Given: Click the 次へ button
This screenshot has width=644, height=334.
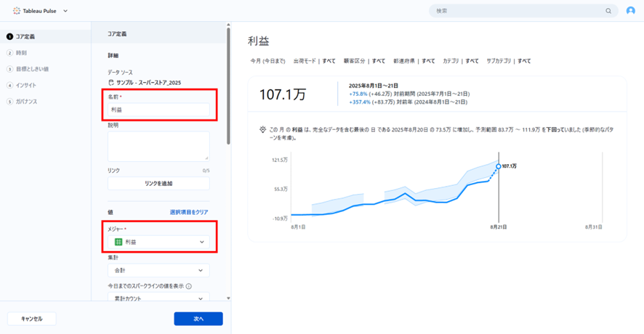Looking at the screenshot, I should [x=198, y=319].
